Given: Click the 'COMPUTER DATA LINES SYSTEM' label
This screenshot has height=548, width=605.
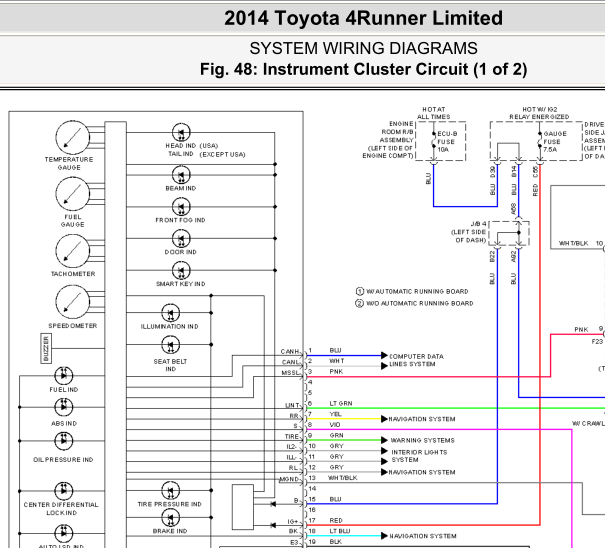Looking at the screenshot, I should pyautogui.click(x=416, y=360).
